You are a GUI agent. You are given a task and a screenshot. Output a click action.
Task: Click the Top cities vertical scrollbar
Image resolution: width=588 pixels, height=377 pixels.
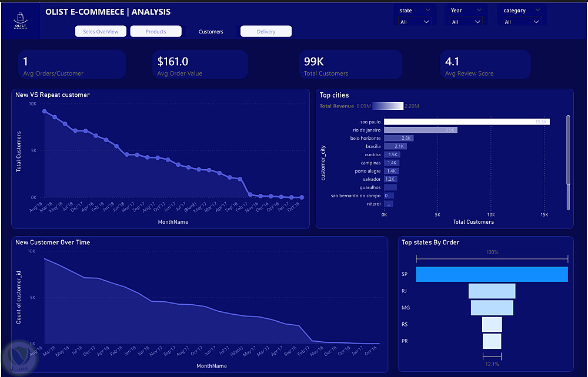pyautogui.click(x=568, y=163)
